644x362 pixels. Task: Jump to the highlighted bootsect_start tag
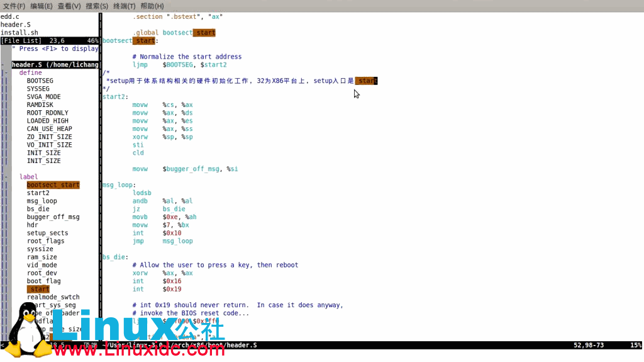[53, 185]
